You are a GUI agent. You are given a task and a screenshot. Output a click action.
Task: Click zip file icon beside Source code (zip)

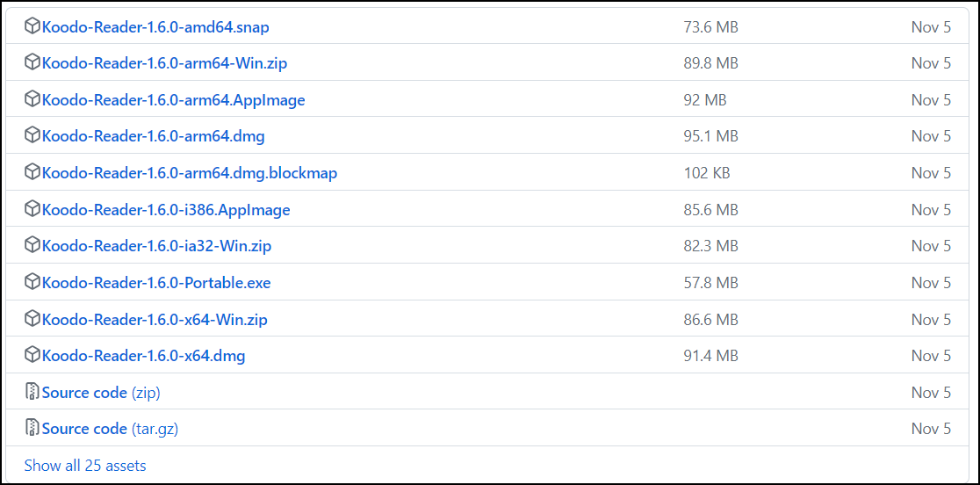pos(32,392)
